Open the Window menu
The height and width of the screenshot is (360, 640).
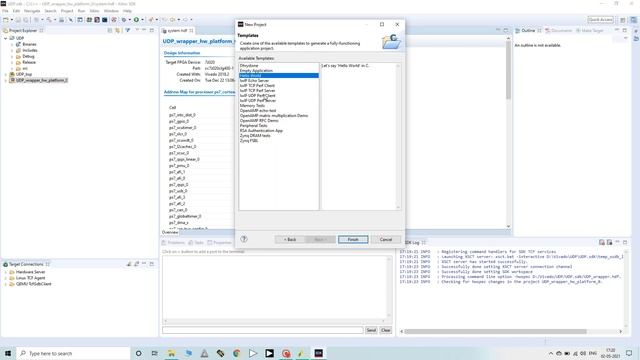coord(111,11)
